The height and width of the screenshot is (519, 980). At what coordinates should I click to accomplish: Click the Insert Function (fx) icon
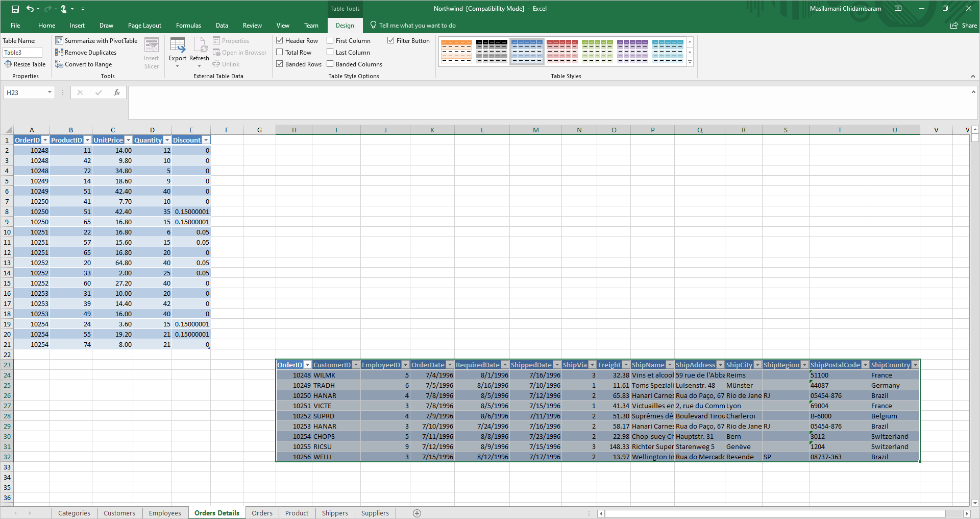pyautogui.click(x=117, y=92)
